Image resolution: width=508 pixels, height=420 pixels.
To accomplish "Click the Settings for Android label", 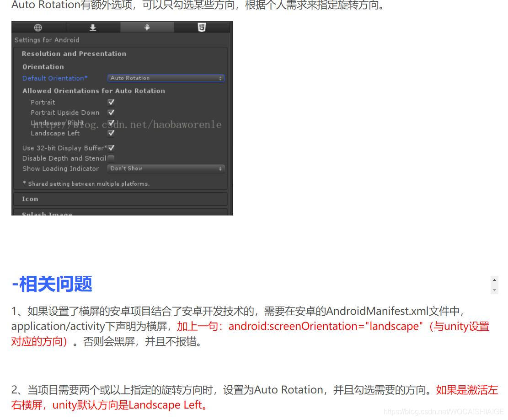I will (x=47, y=40).
